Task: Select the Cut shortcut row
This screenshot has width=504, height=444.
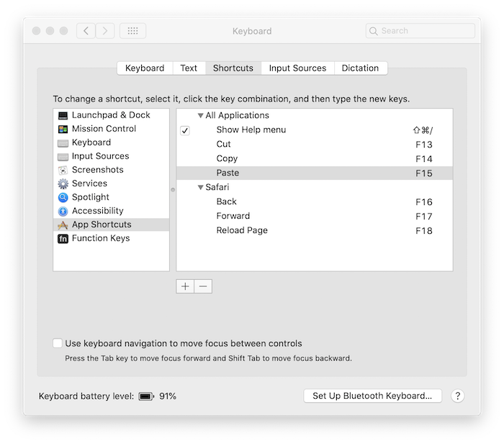Action: 315,144
